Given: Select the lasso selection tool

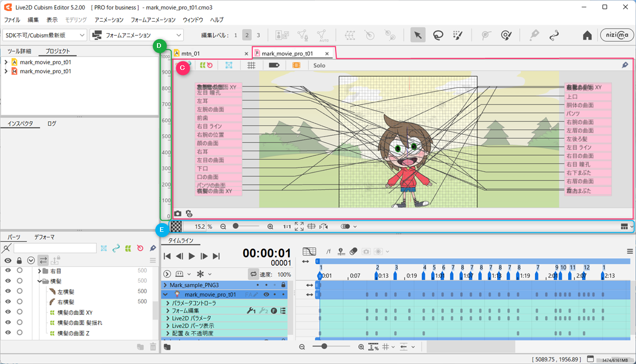Looking at the screenshot, I should (x=438, y=35).
